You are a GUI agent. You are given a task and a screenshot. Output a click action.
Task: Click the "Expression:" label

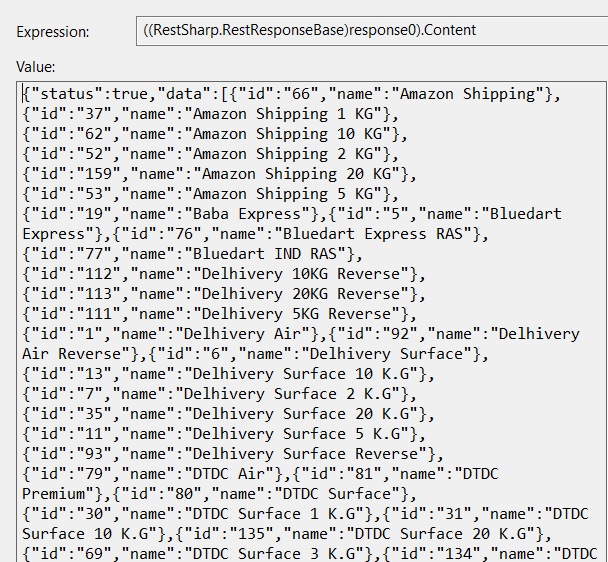point(53,32)
